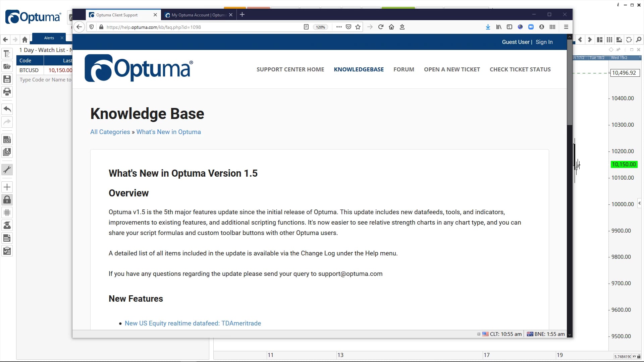Click the Code column header in watch list
The image size is (644, 362).
[30, 60]
